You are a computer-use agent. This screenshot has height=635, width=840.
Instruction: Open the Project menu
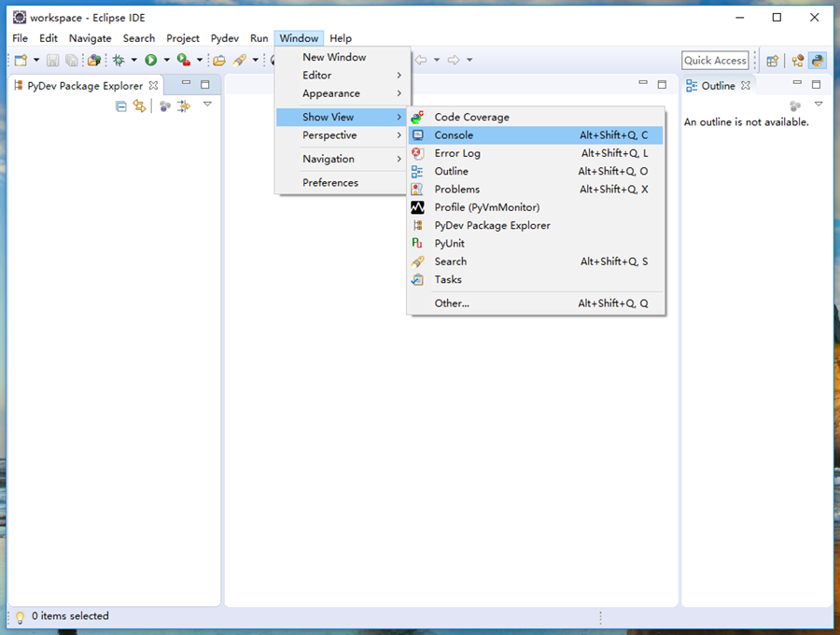point(183,38)
